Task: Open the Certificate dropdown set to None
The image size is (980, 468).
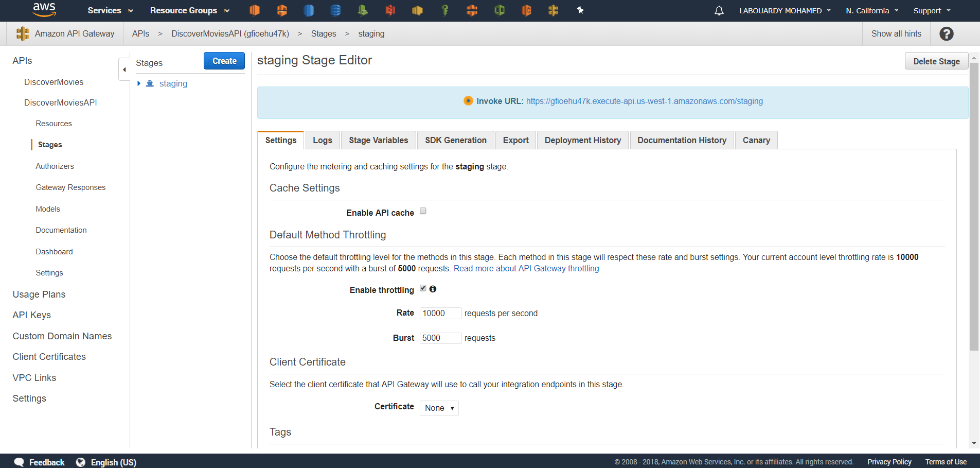Action: (x=439, y=408)
